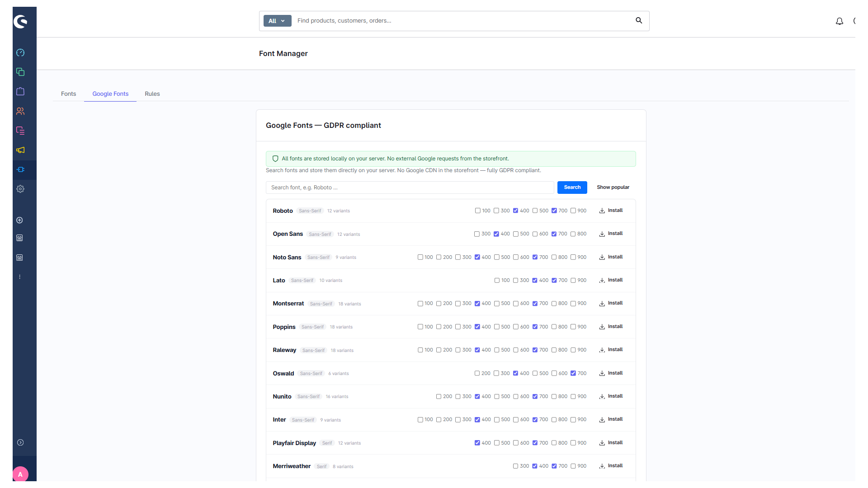Image resolution: width=868 pixels, height=488 pixels.
Task: Check weight 200 for Montserrat
Action: [x=439, y=304]
